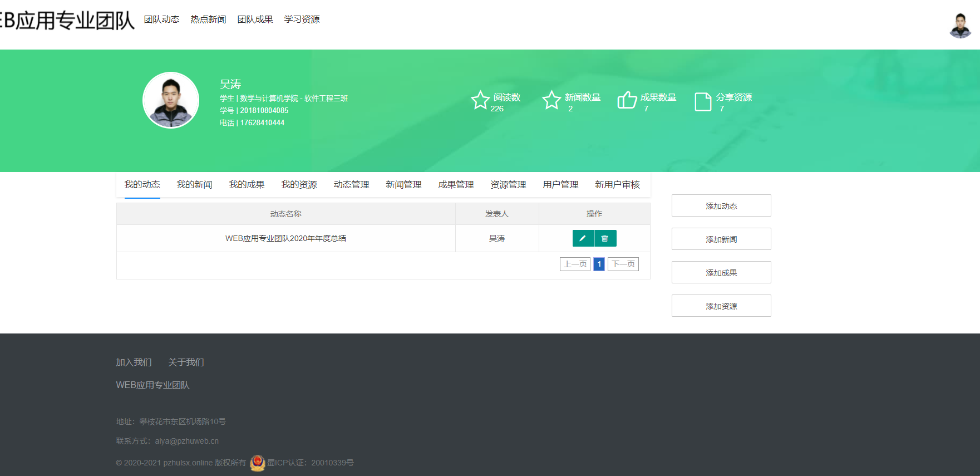
Task: Click the 发表人 column header
Action: tap(497, 214)
